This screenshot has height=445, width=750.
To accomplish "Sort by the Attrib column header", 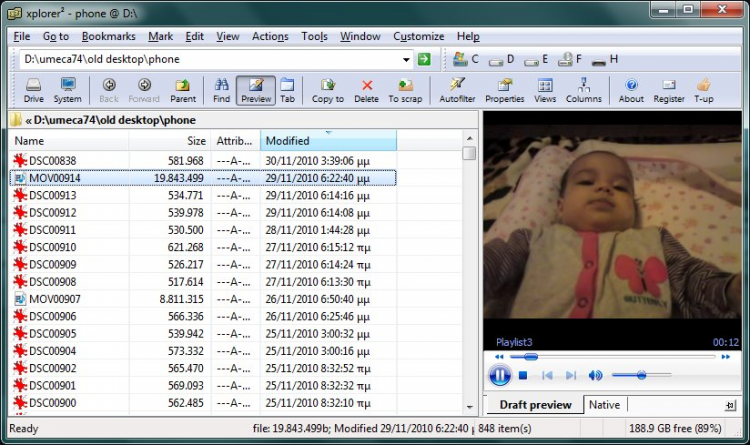I will [x=235, y=141].
